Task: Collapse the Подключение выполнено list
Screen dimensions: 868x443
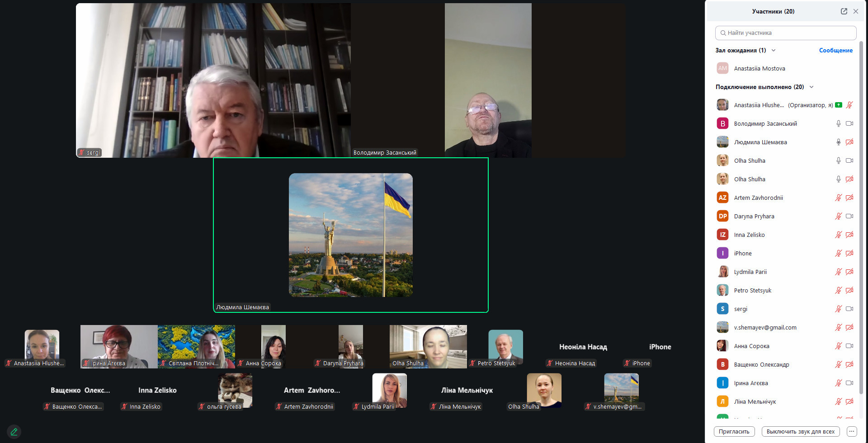Action: coord(811,87)
